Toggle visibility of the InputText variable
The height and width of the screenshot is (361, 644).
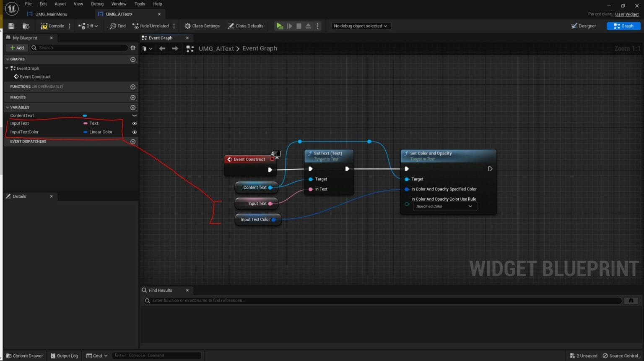point(134,123)
